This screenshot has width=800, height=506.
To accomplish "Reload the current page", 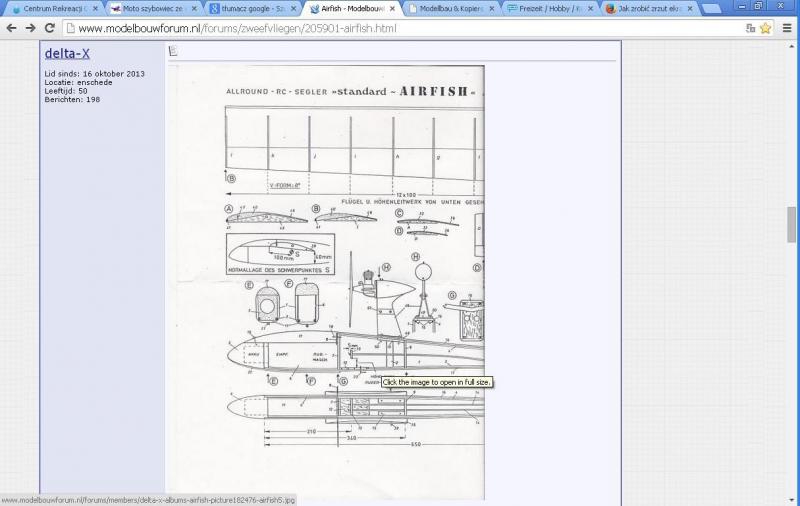I will pos(49,28).
